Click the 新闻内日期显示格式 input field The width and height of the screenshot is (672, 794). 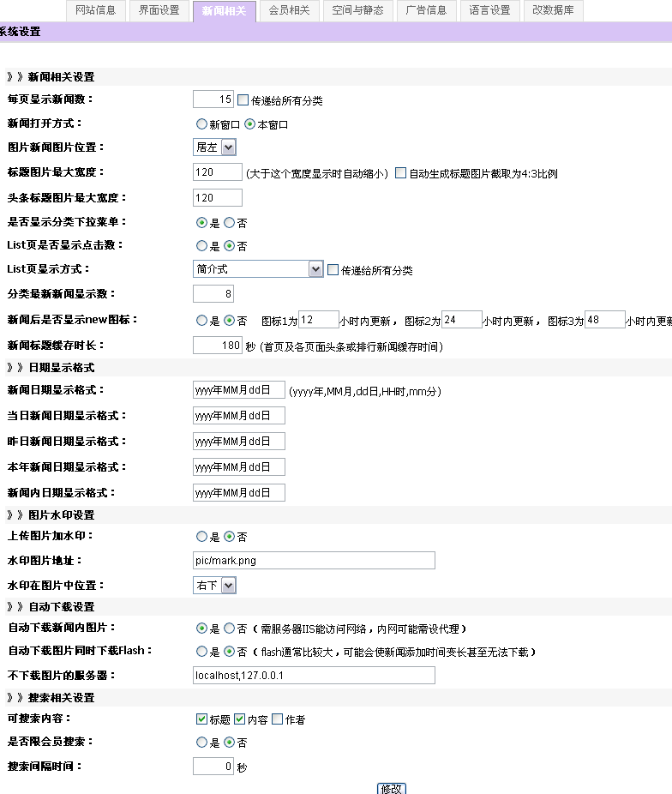[x=239, y=493]
